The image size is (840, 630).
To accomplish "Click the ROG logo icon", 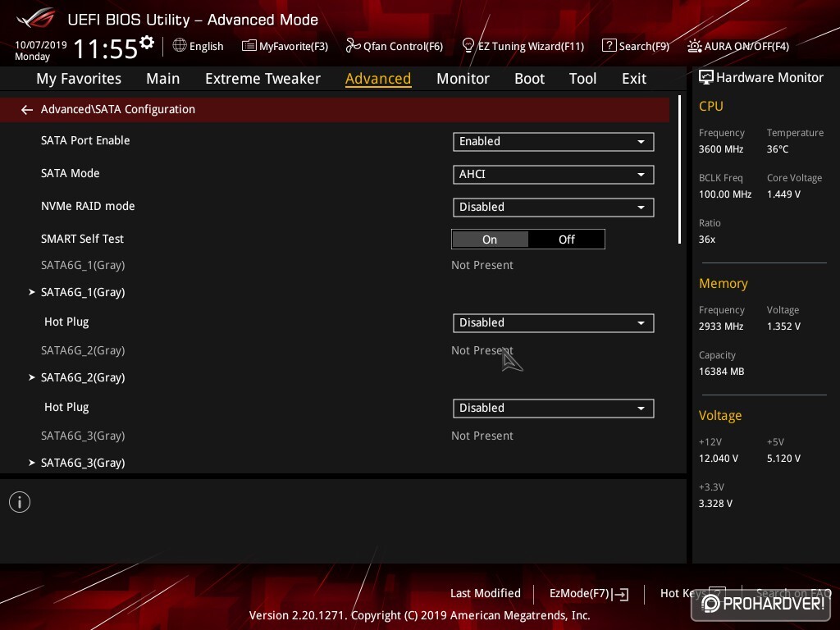I will click(x=36, y=18).
